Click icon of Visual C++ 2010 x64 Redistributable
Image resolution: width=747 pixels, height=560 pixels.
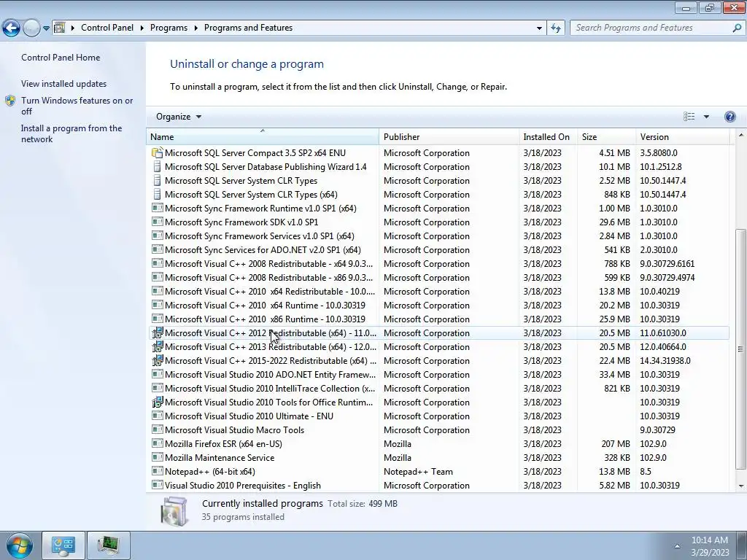[x=158, y=291]
